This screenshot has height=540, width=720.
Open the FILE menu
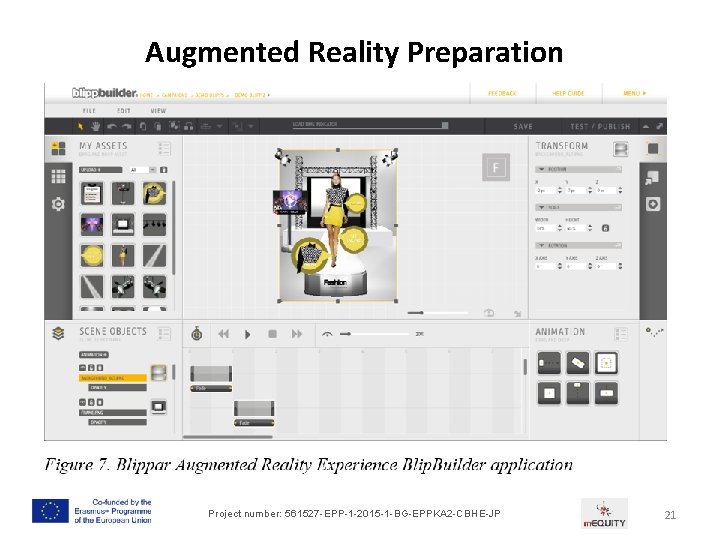click(89, 111)
